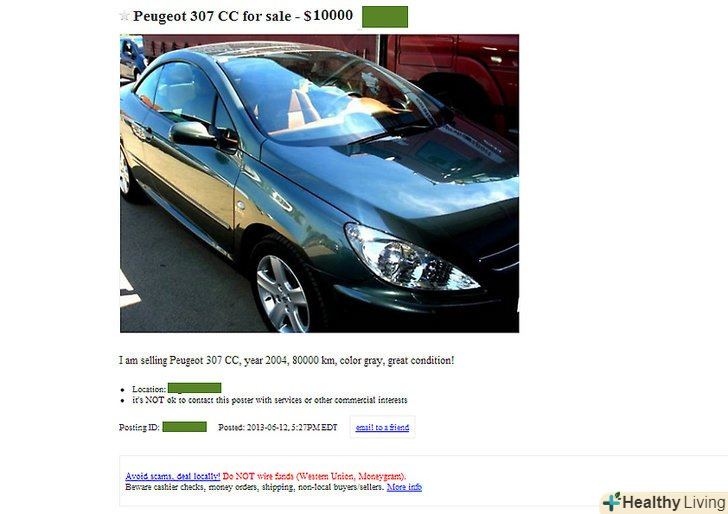
Task: Click the car's headlight in the photo
Action: point(411,257)
